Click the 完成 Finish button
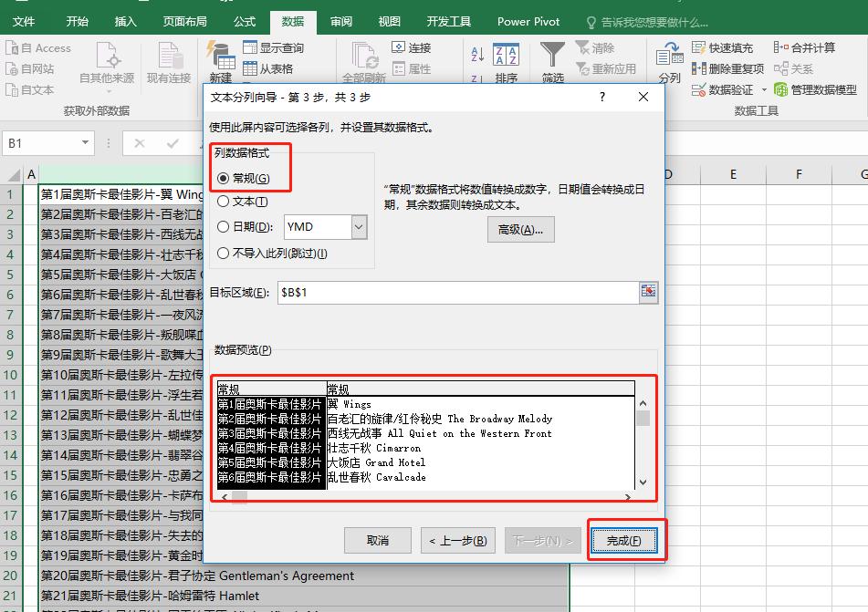The width and height of the screenshot is (868, 612). 625,540
